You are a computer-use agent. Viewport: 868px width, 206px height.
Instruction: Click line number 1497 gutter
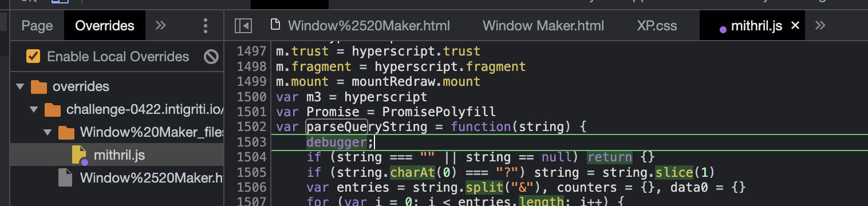point(251,51)
